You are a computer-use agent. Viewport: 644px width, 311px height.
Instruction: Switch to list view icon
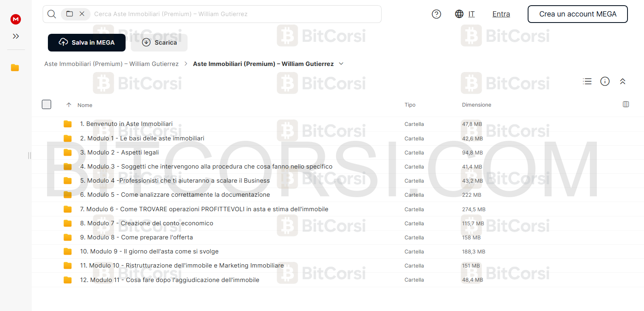pyautogui.click(x=587, y=81)
